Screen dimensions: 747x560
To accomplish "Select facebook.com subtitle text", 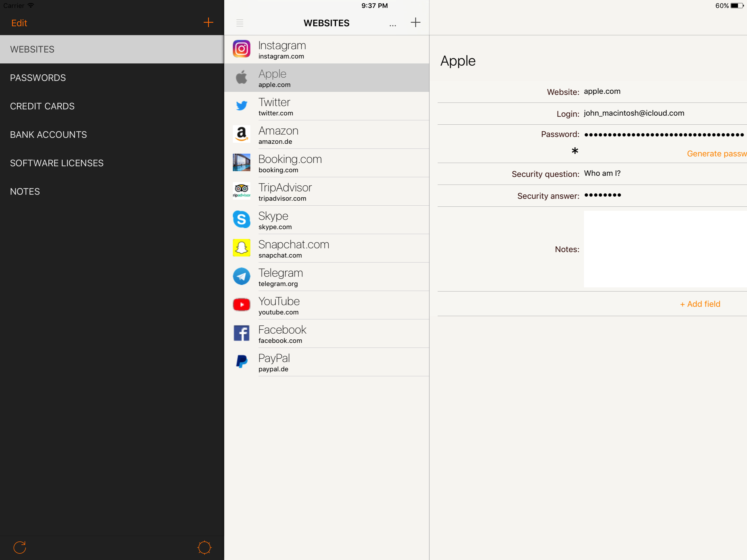I will tap(280, 340).
